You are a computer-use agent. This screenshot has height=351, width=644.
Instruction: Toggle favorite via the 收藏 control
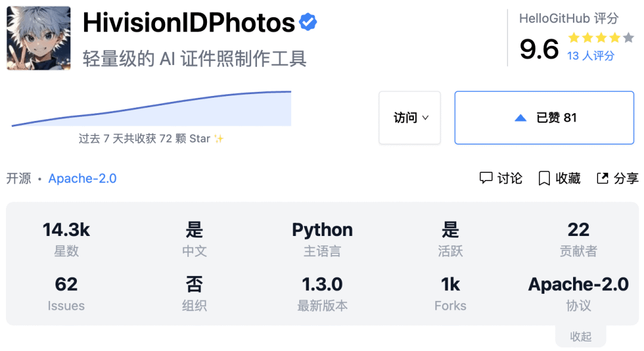tap(558, 178)
